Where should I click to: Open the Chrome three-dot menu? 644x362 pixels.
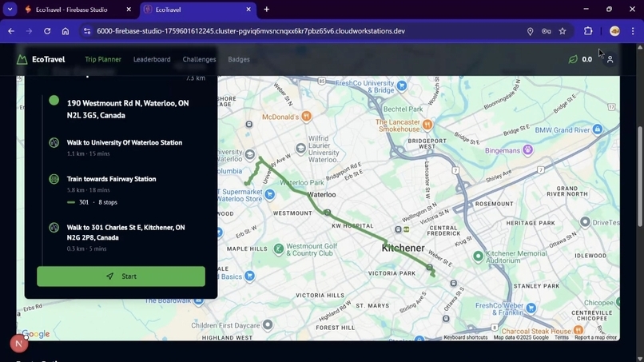[x=633, y=31]
